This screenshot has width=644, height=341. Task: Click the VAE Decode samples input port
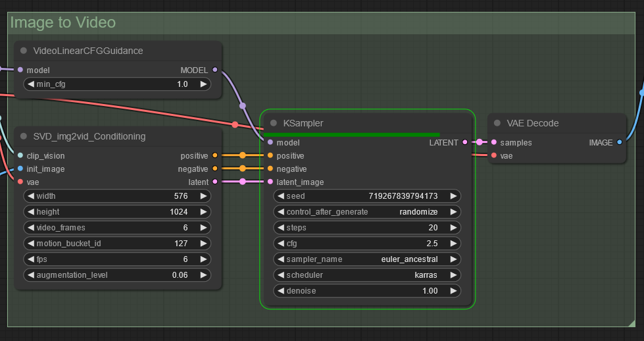coord(493,142)
